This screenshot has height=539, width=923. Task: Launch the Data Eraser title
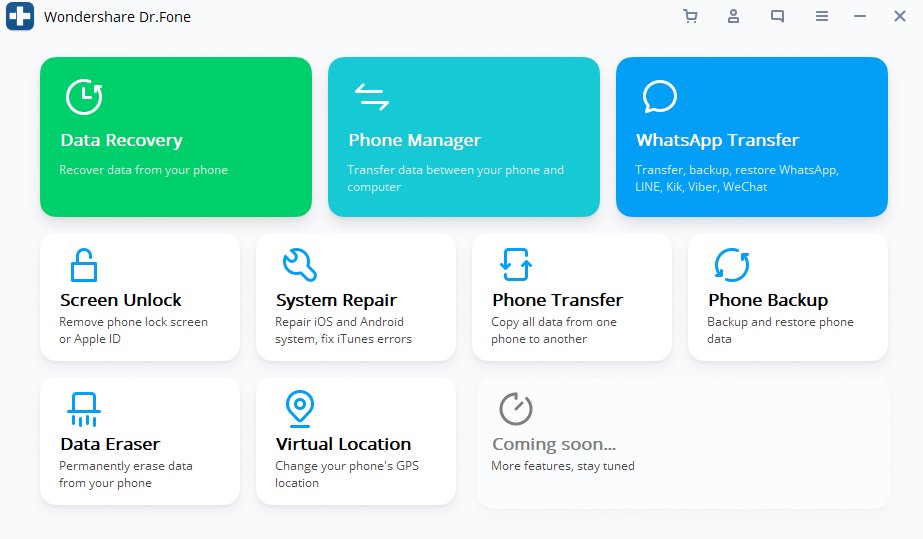110,444
